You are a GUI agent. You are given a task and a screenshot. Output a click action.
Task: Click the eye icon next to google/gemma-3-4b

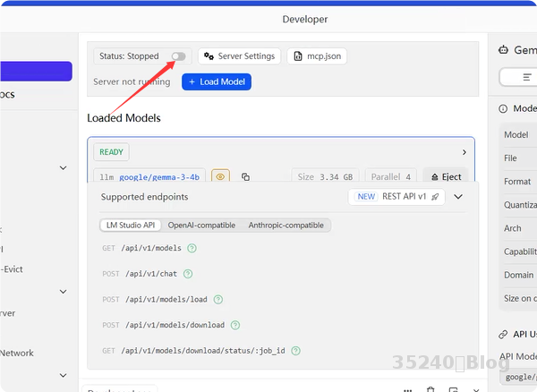pos(220,177)
